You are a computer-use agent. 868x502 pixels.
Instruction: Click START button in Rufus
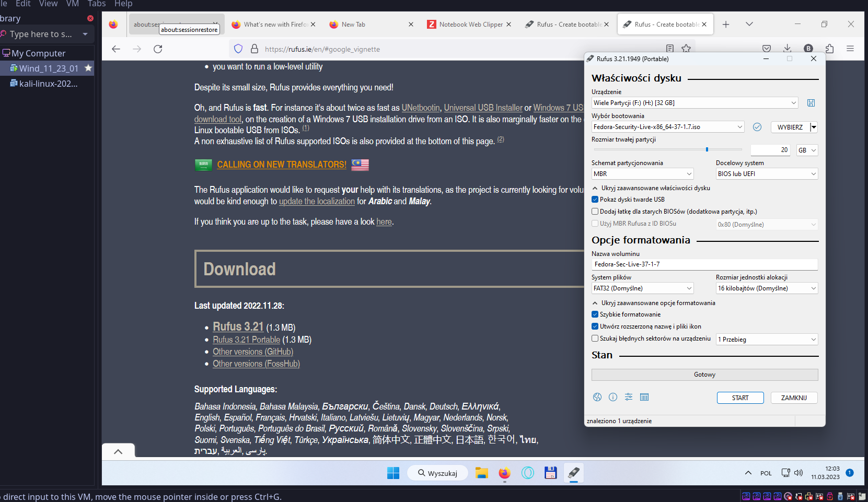coord(740,398)
